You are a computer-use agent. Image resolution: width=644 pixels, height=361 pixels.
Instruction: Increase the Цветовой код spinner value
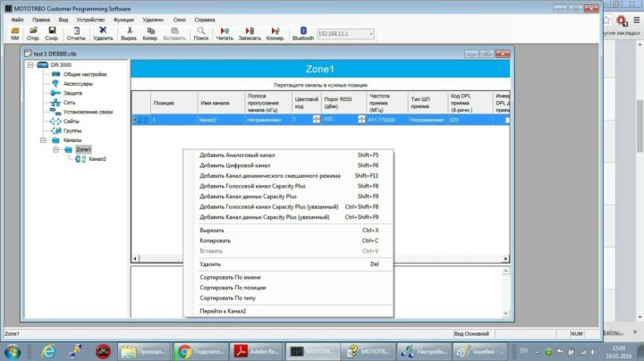point(317,116)
